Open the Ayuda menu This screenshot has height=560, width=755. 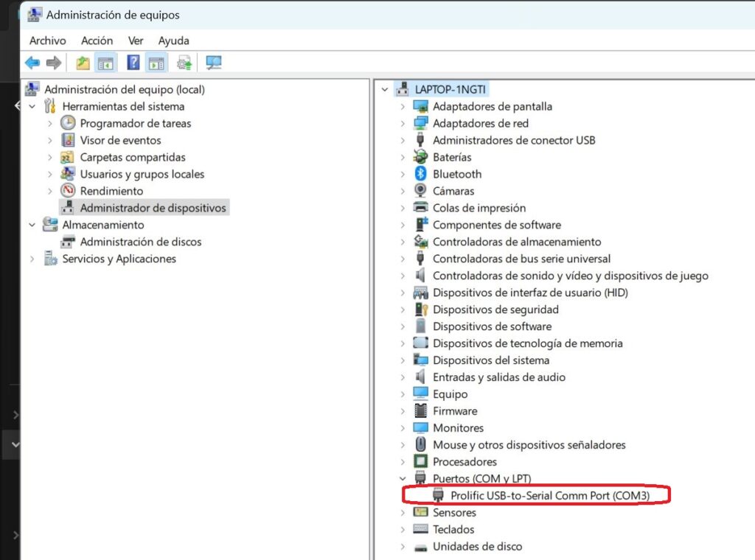pyautogui.click(x=174, y=41)
